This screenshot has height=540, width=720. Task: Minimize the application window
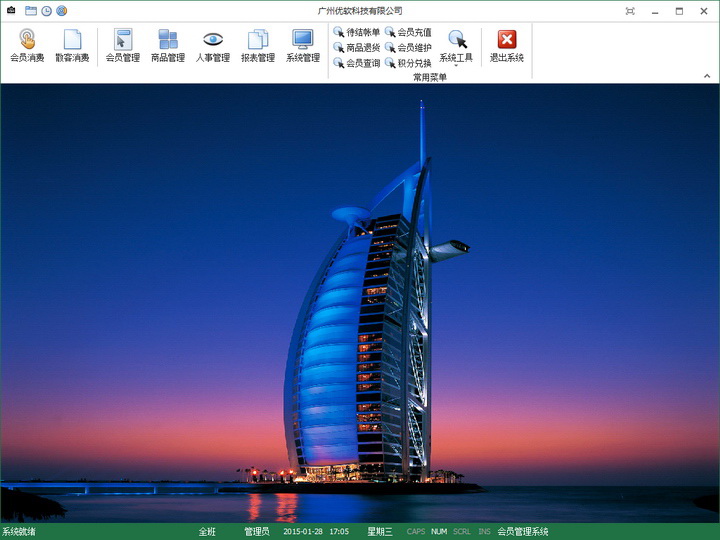point(655,11)
